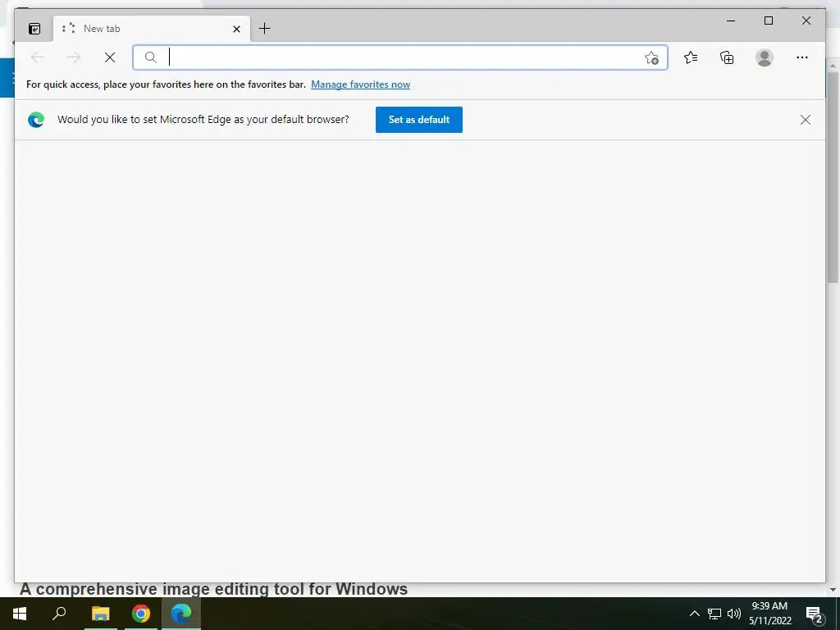Close the New tab tab
The height and width of the screenshot is (630, 840).
[236, 29]
